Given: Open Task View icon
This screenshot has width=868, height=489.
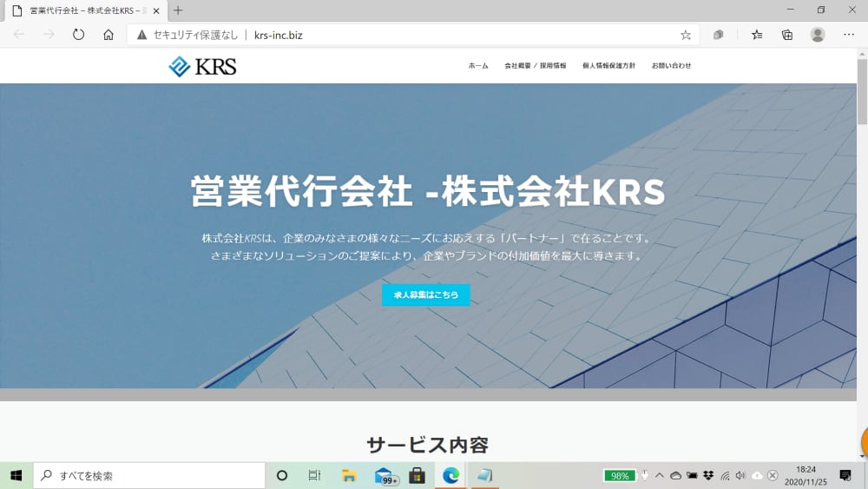Looking at the screenshot, I should [x=314, y=475].
